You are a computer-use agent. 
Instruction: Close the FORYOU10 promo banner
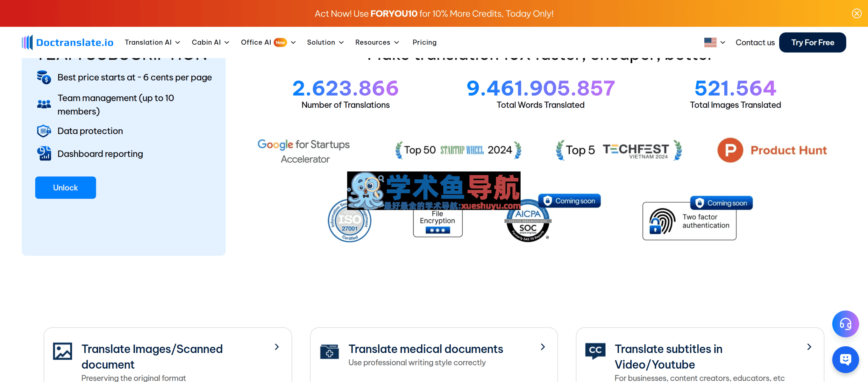[x=857, y=13]
